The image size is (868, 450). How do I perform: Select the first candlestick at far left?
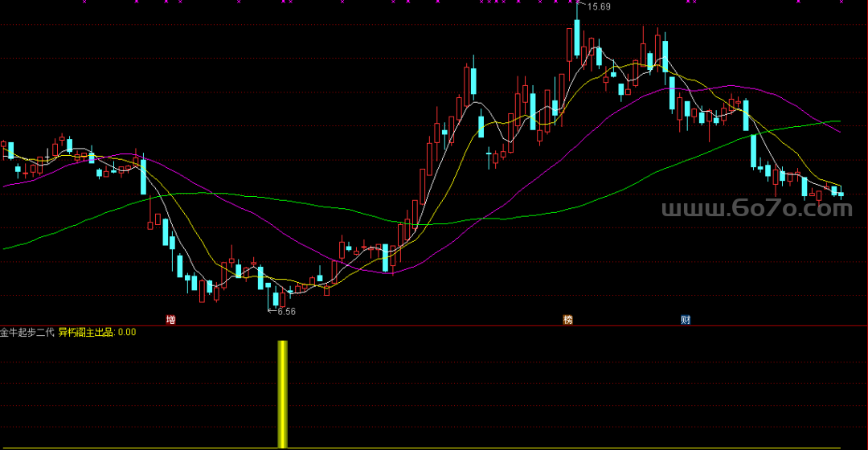pyautogui.click(x=3, y=148)
